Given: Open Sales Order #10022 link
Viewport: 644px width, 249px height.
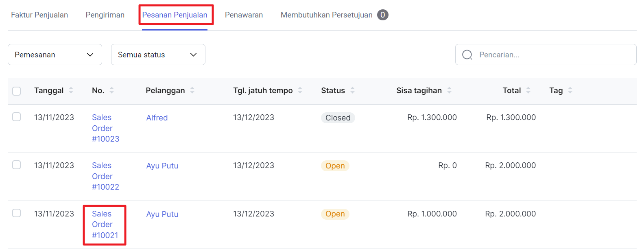Looking at the screenshot, I should [106, 176].
